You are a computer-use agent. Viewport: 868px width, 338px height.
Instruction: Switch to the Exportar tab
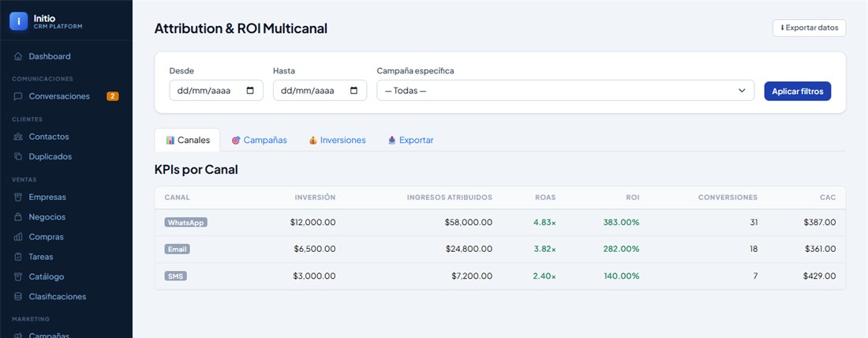[x=410, y=141]
